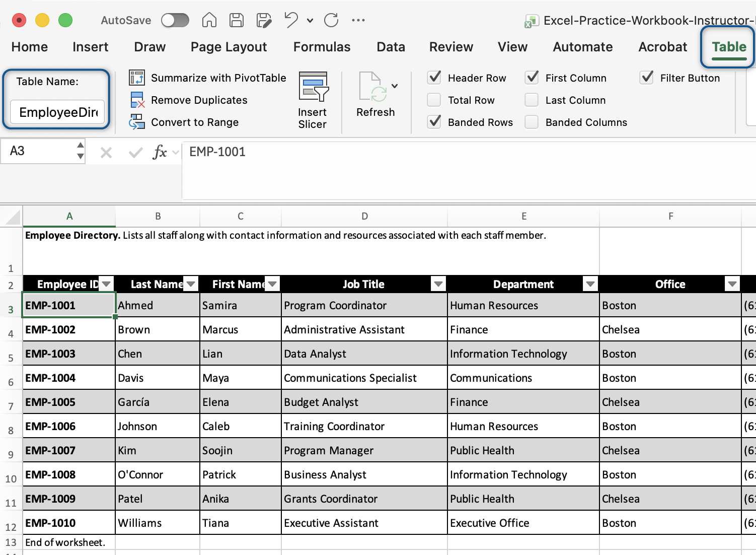Click the End of worksheet cell
This screenshot has width=756, height=555.
pos(69,542)
